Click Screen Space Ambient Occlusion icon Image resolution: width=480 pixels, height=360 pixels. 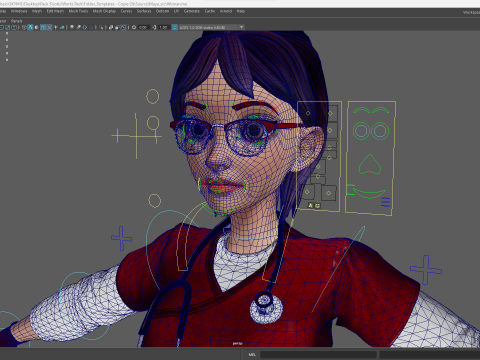click(72, 27)
